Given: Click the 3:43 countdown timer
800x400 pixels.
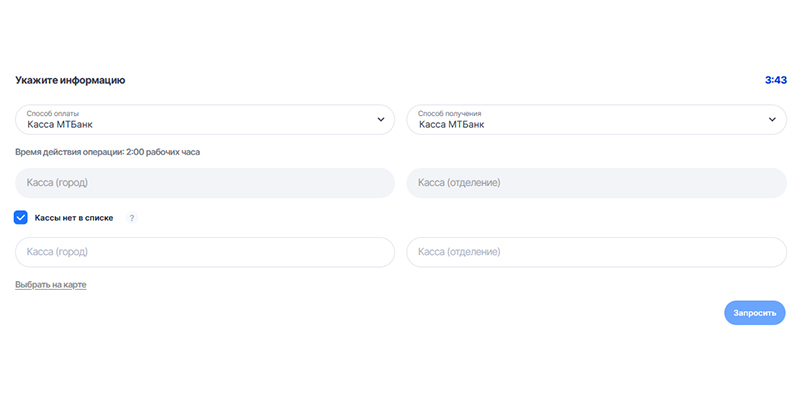Looking at the screenshot, I should click(776, 80).
